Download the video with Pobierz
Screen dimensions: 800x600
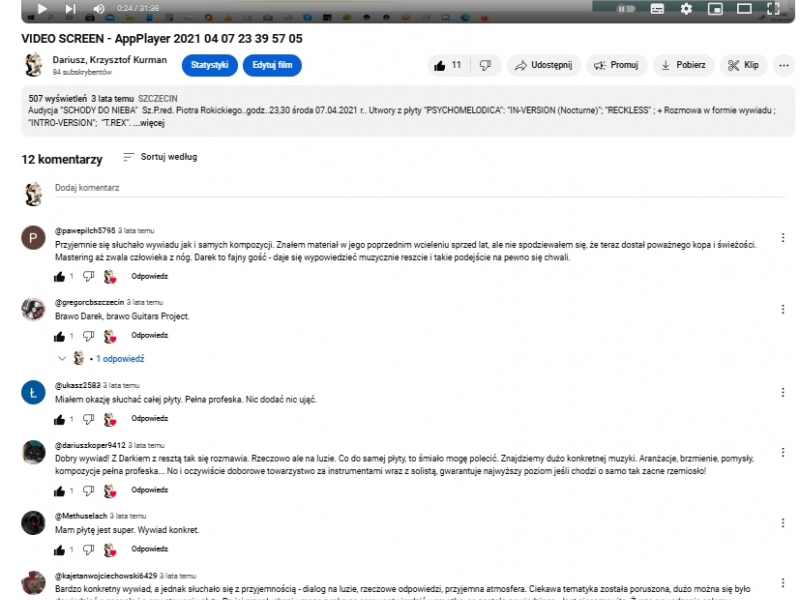tap(685, 65)
